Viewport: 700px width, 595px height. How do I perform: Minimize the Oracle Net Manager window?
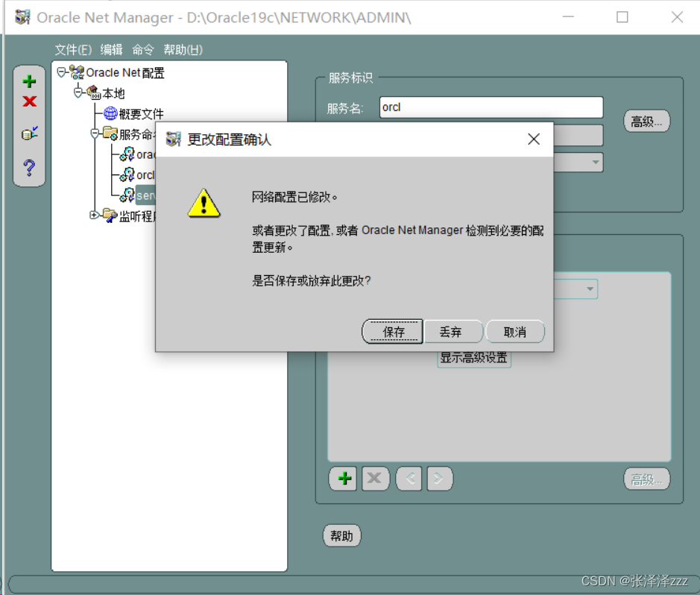coord(568,17)
